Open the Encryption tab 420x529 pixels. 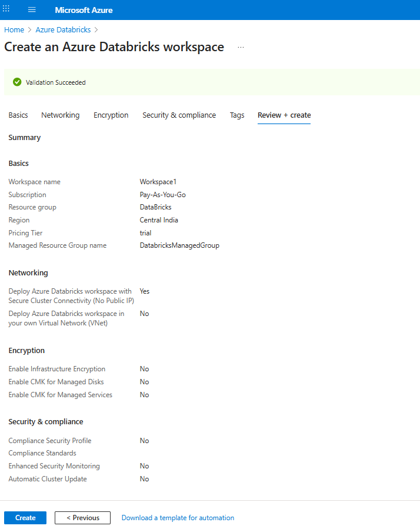coord(111,115)
